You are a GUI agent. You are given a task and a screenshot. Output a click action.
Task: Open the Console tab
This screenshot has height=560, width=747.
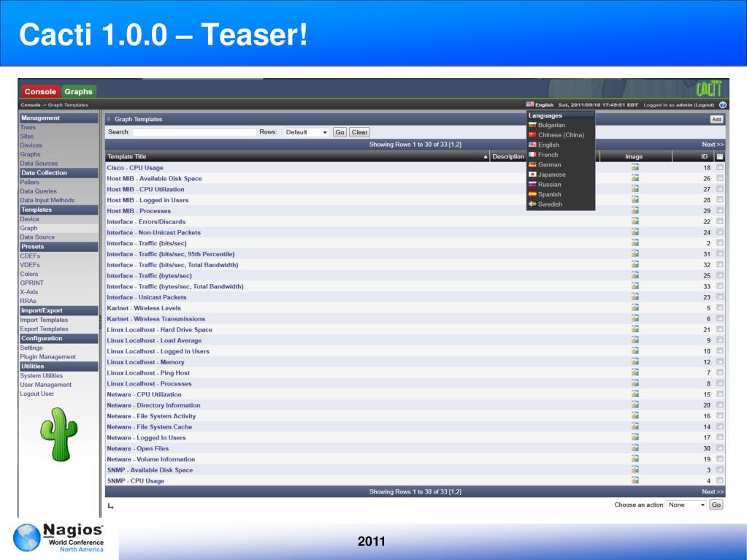tap(40, 91)
